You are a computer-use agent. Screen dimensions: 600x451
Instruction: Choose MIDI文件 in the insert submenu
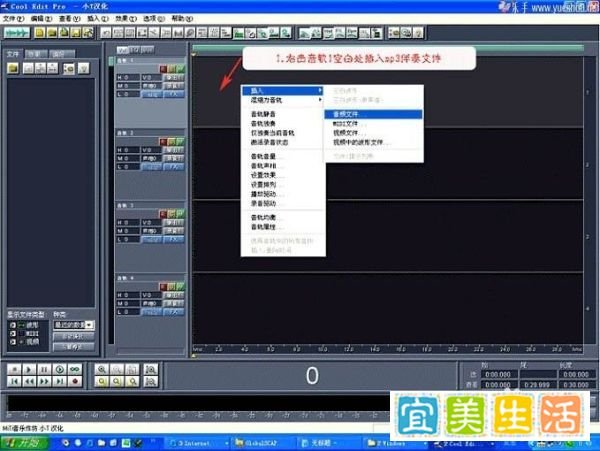(373, 124)
